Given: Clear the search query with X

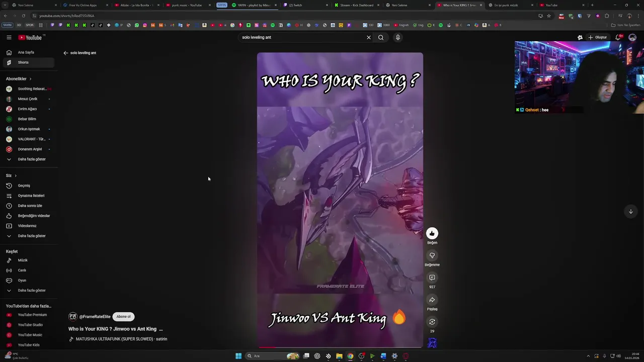Looking at the screenshot, I should tap(369, 37).
